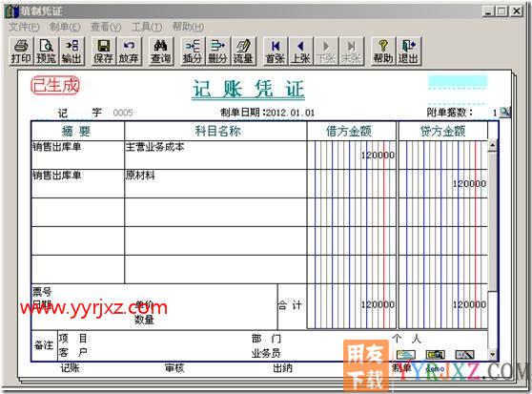
Task: Click first row 销售出库单 summary cell
Action: tap(77, 156)
